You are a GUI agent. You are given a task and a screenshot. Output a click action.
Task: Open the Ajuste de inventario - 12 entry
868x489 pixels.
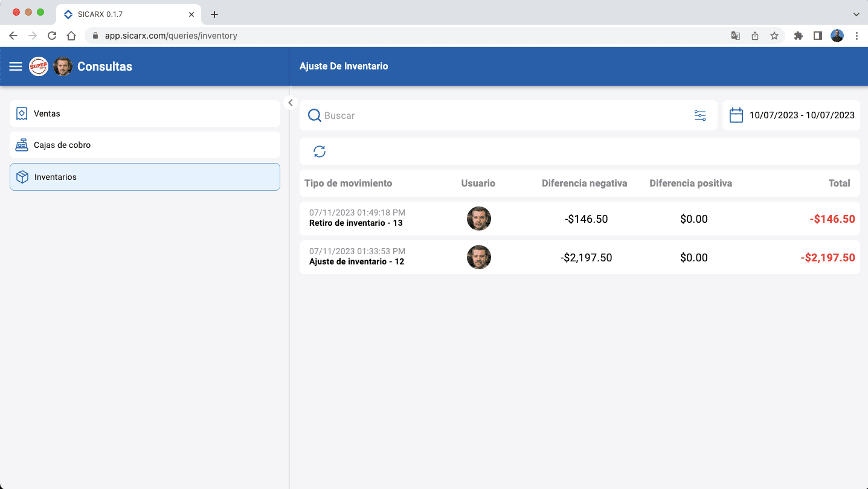(x=356, y=261)
